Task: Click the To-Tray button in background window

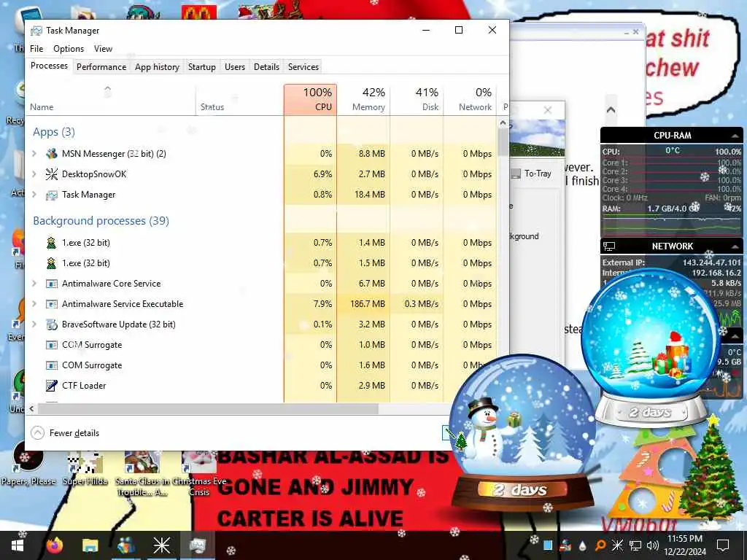Action: tap(532, 174)
